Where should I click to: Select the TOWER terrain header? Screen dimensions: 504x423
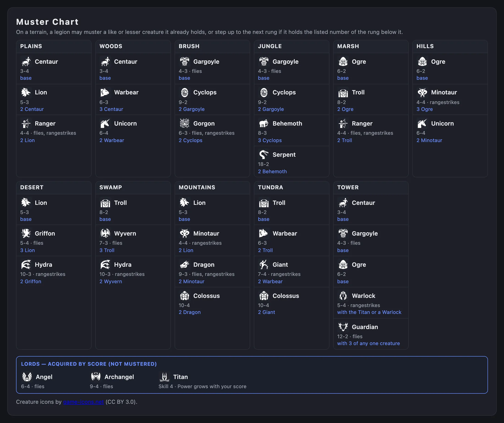click(x=348, y=187)
